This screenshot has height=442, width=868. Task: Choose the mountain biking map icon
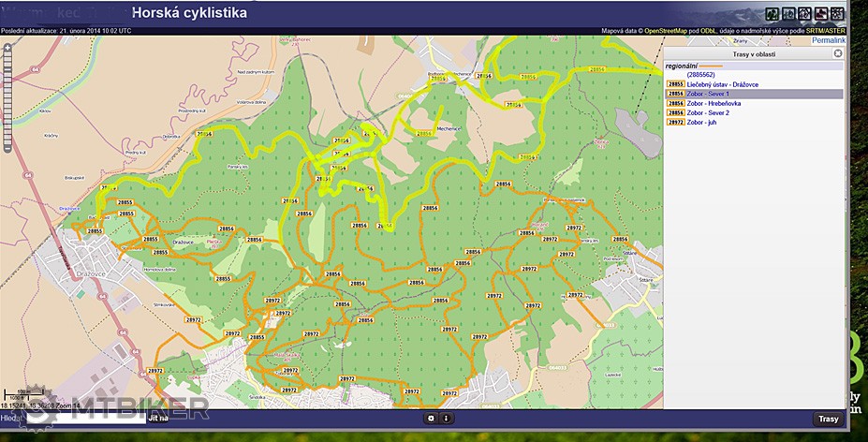click(x=804, y=13)
